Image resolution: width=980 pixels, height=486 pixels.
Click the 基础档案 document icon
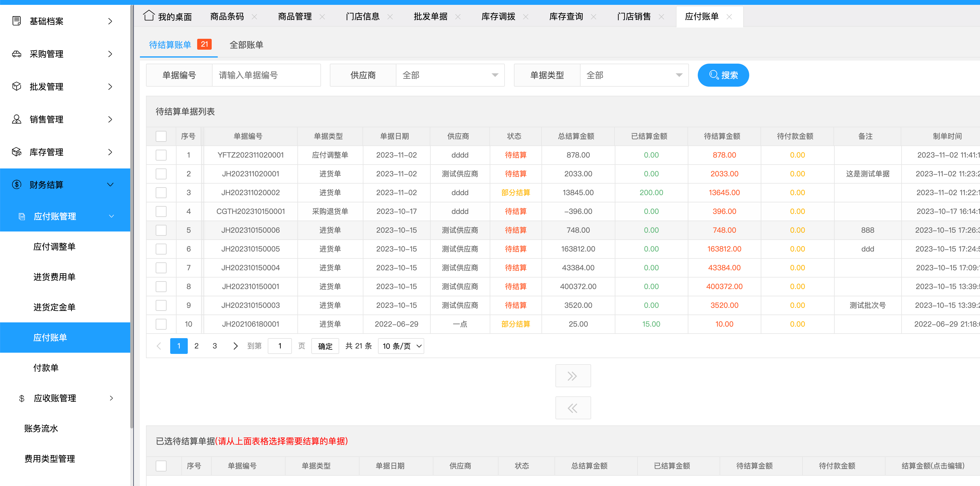tap(16, 21)
